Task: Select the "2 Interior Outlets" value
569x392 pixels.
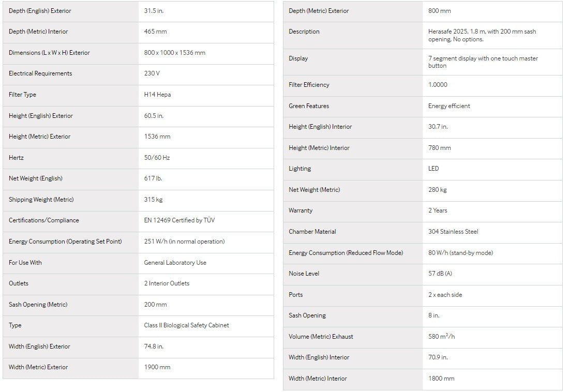Action: coord(167,283)
